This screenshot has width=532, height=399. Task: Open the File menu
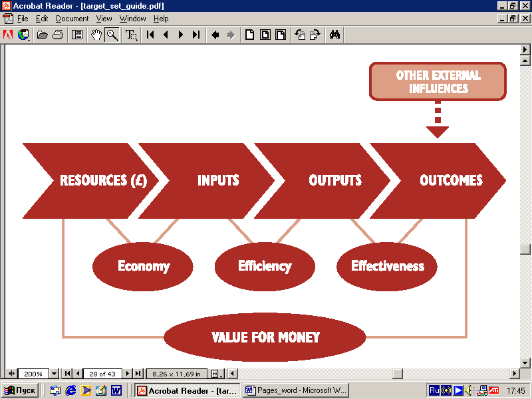click(23, 19)
